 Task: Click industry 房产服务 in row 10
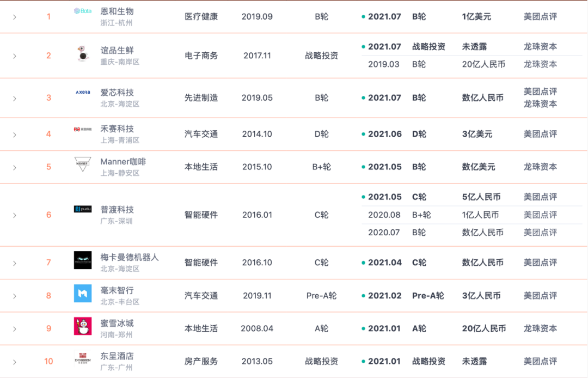(x=201, y=362)
